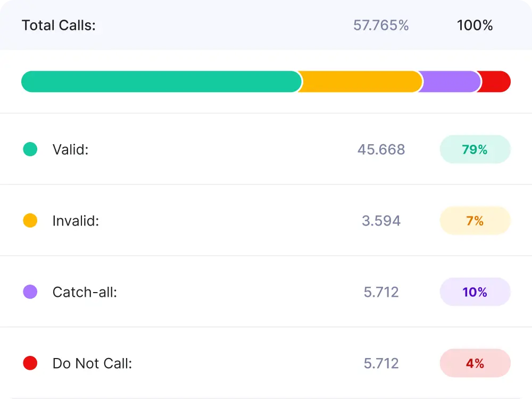The height and width of the screenshot is (399, 532).
Task: Click the 4% Do Not Call badge
Action: tap(475, 363)
